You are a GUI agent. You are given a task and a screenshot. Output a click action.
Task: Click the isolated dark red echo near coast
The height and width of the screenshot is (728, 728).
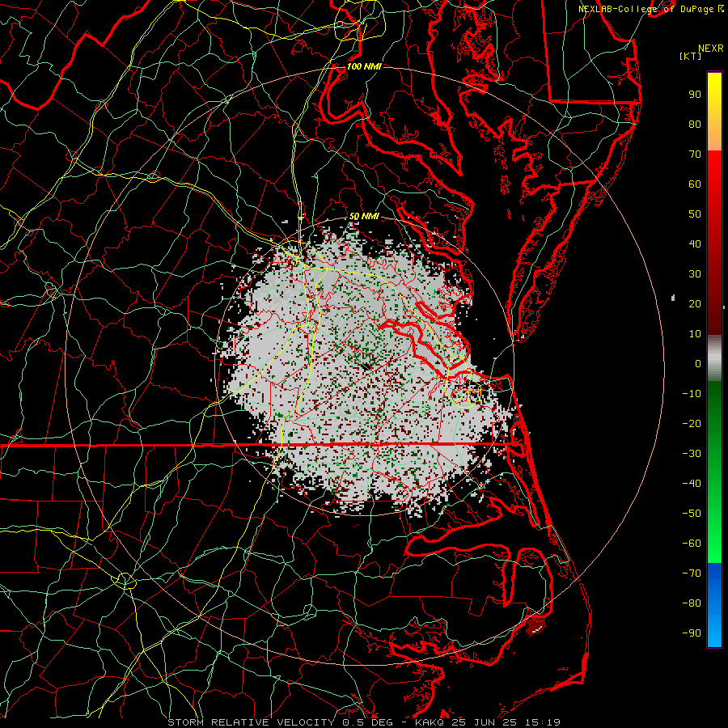pos(536,625)
